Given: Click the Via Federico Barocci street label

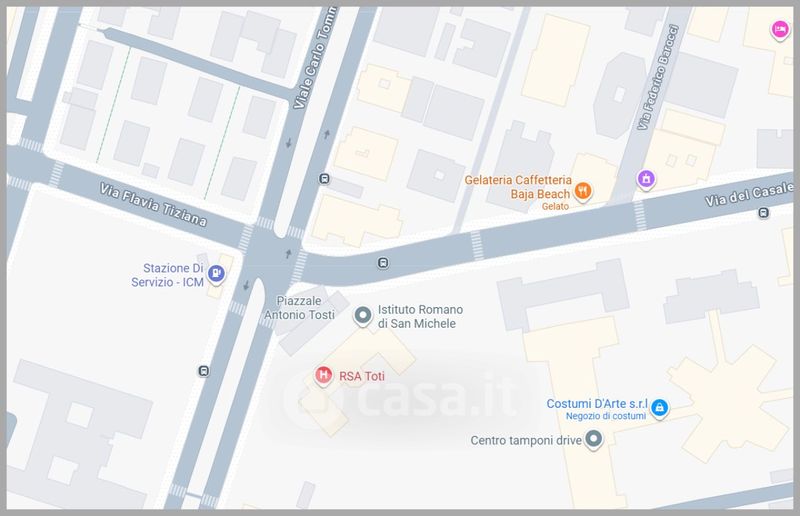Looking at the screenshot, I should [x=658, y=77].
